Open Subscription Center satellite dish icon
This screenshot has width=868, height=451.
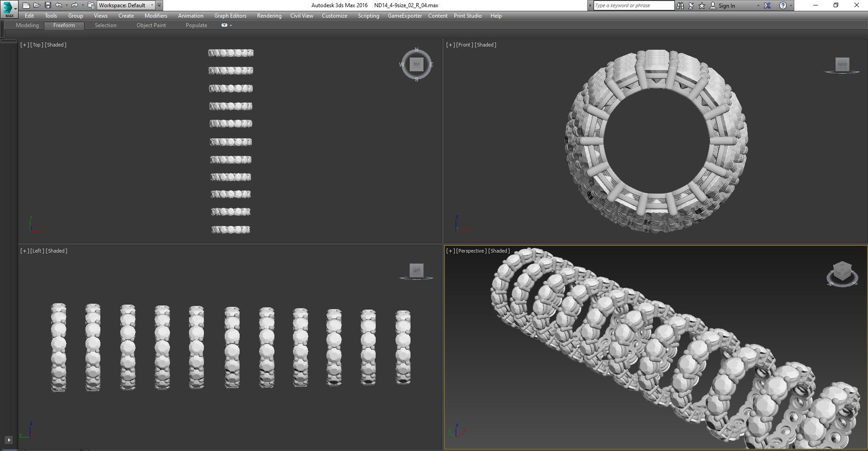coord(691,5)
